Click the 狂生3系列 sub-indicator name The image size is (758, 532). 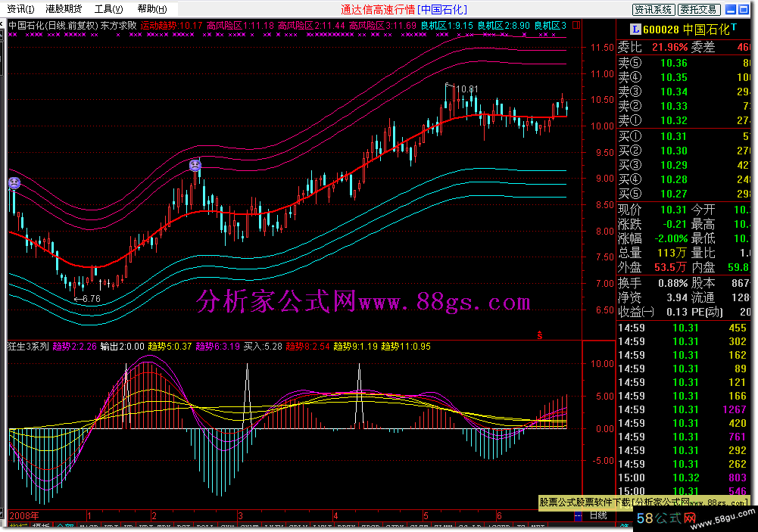coord(28,347)
